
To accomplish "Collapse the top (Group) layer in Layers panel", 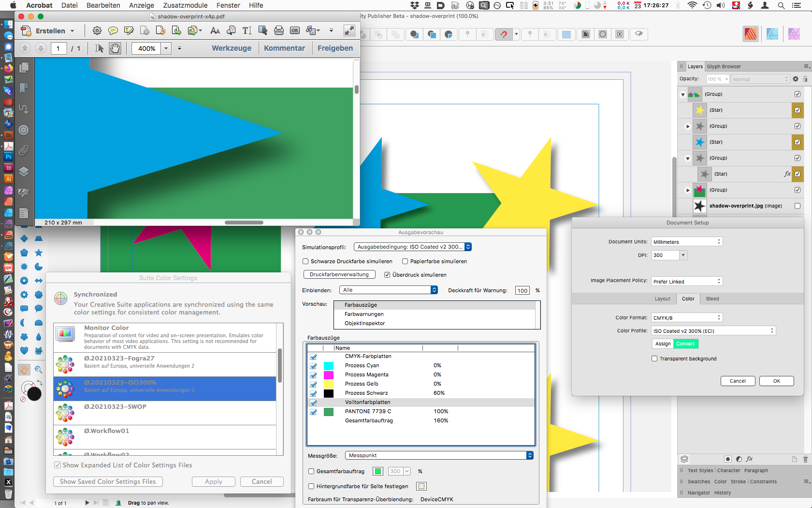I will point(683,94).
